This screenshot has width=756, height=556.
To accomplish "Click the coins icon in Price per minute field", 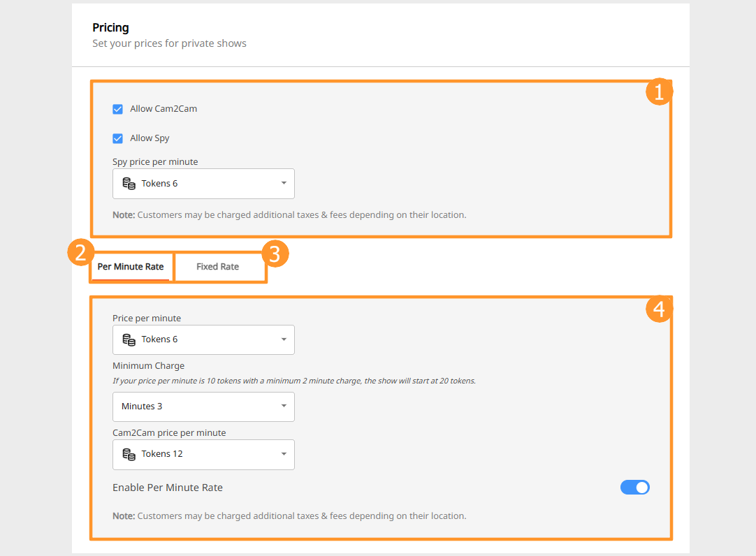I will (x=129, y=339).
